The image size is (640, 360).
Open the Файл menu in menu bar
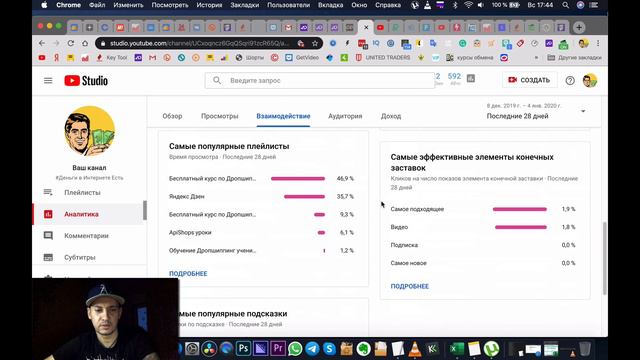click(x=97, y=5)
